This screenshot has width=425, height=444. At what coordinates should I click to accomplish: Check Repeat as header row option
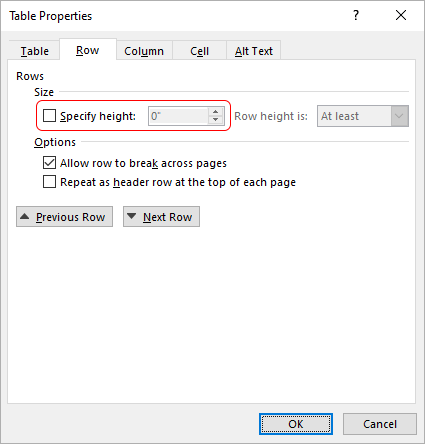click(x=49, y=182)
